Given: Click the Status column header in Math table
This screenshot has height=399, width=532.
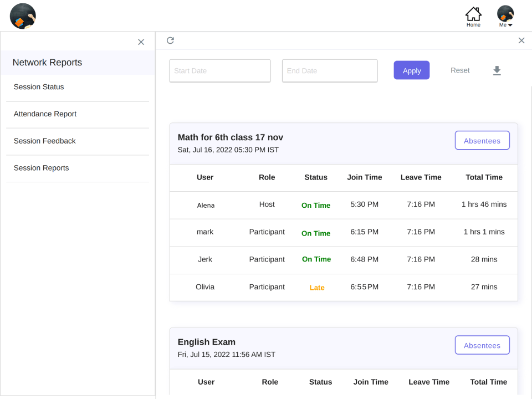Looking at the screenshot, I should 315,177.
